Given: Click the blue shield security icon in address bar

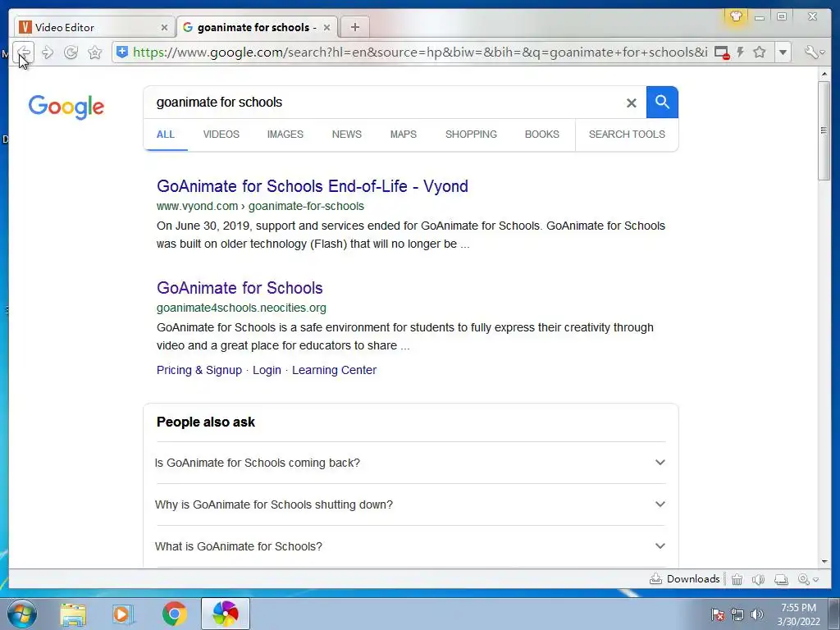Looking at the screenshot, I should click(122, 52).
